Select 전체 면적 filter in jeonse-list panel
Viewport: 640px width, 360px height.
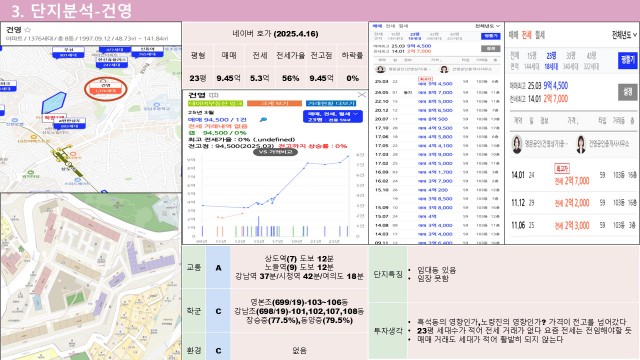coord(515,60)
